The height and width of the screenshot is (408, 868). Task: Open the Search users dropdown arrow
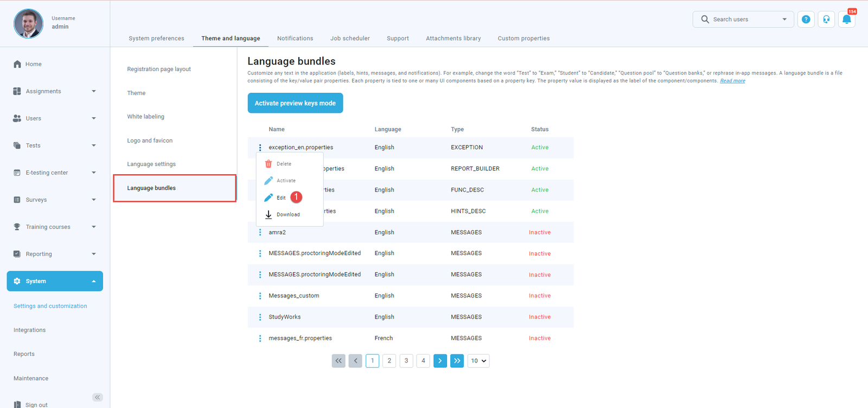pos(784,20)
